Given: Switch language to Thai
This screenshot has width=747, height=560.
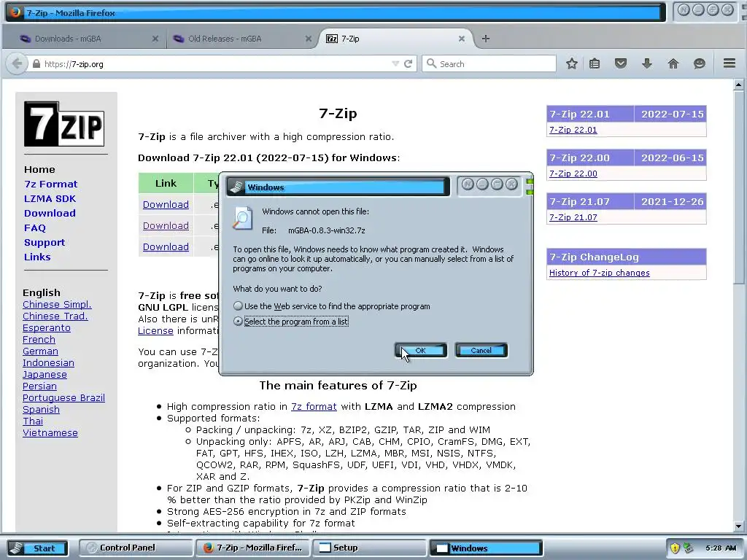Looking at the screenshot, I should (33, 421).
